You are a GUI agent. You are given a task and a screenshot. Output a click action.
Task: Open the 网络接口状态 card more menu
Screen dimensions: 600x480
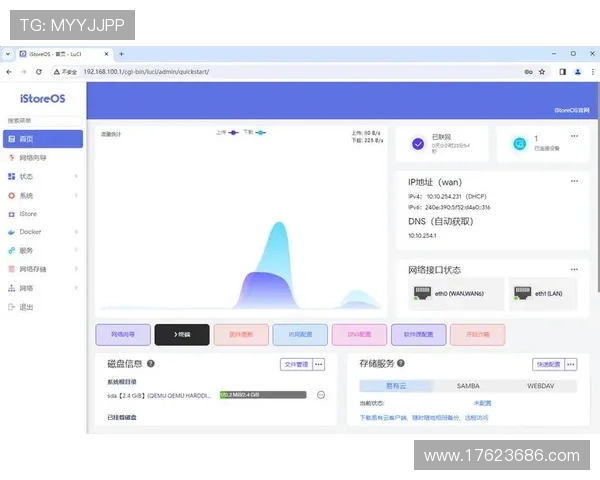coord(574,269)
